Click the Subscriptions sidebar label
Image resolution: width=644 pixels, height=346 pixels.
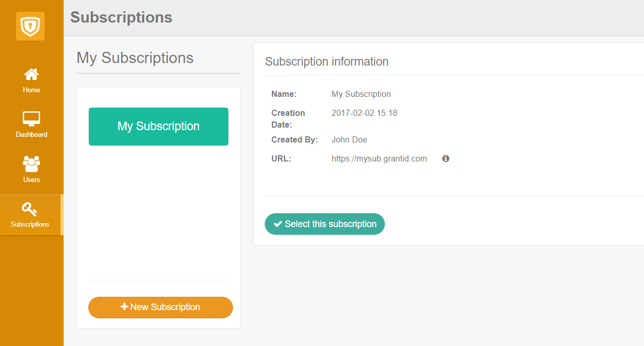click(x=30, y=225)
